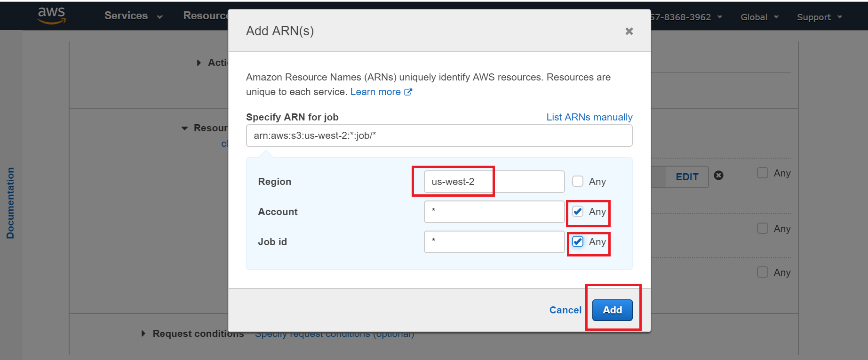This screenshot has width=868, height=360.
Task: Open List ARNs manually link
Action: click(x=589, y=117)
